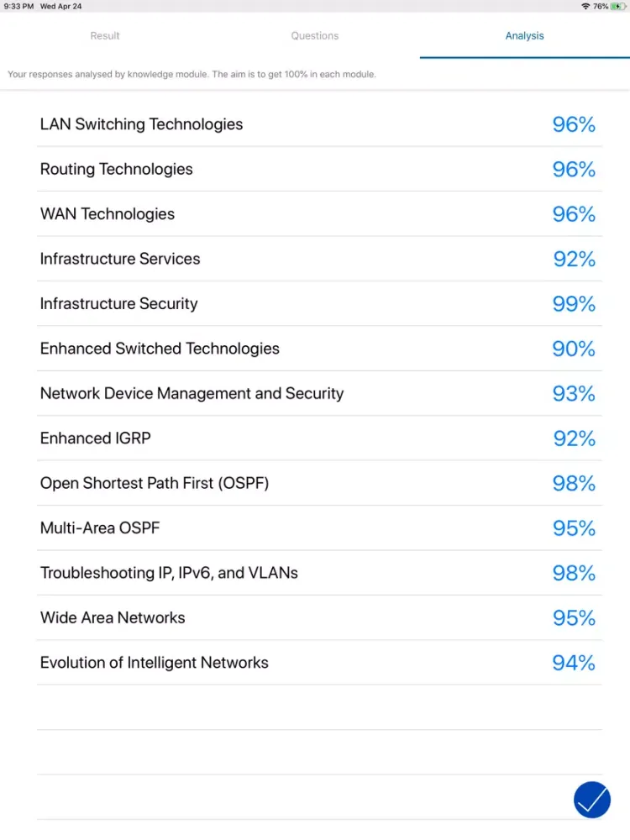Select the LAN Switching Technologies module
Viewport: 630px width, 840px height.
[141, 124]
